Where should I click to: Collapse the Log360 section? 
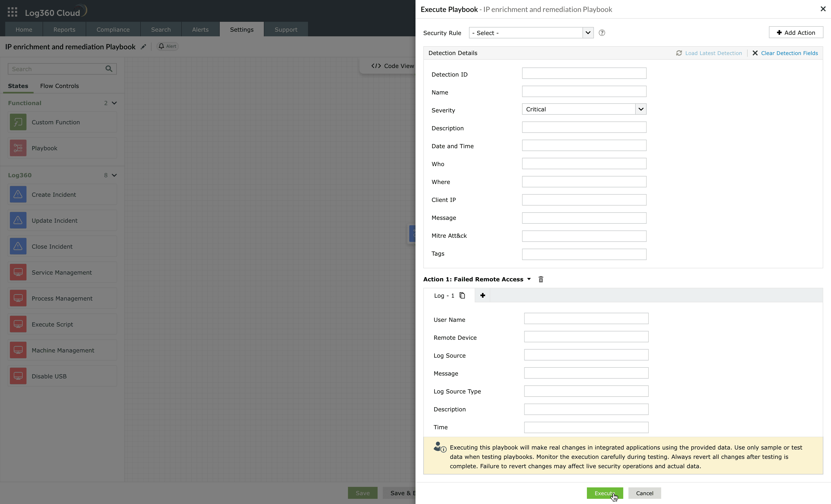pyautogui.click(x=114, y=175)
